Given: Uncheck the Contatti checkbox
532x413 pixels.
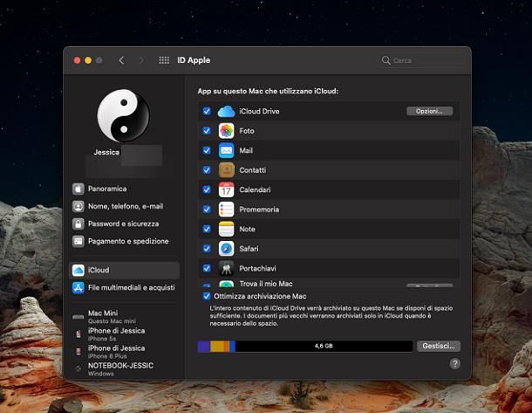Looking at the screenshot, I should [207, 170].
